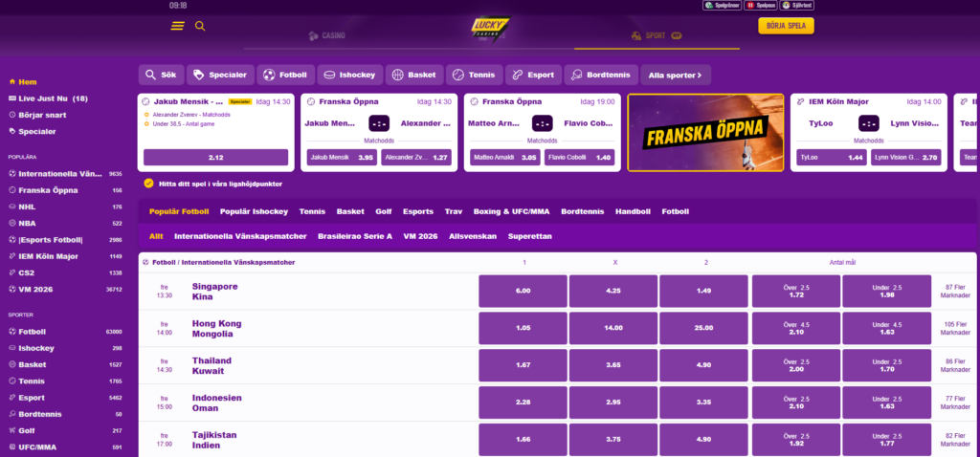Select the Esport sport chip
The image size is (980, 457).
[534, 75]
